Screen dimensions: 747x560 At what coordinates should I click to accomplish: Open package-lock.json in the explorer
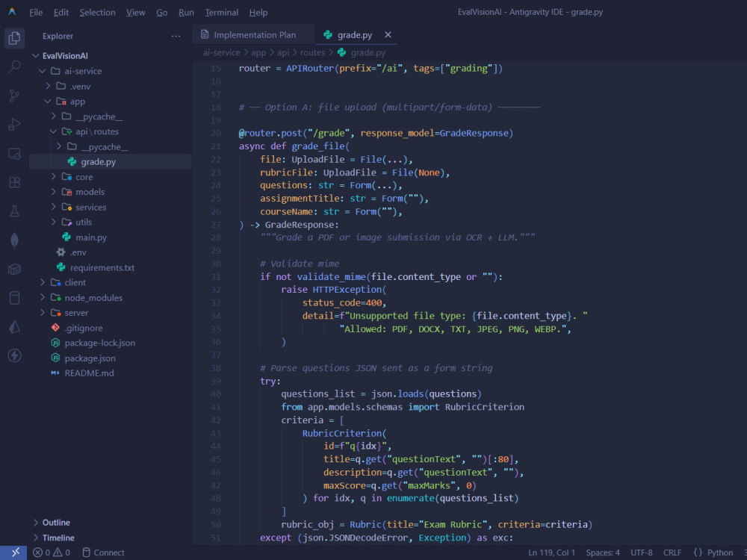coord(99,343)
